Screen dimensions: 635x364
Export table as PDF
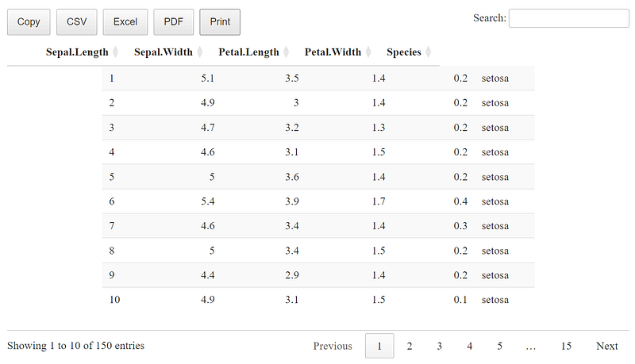173,22
